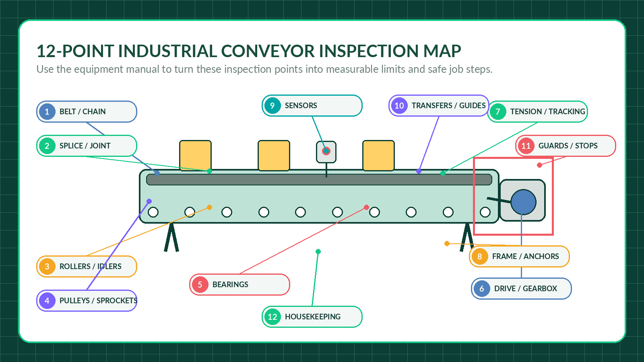Select the BELT / CHAIN label text

pos(83,111)
